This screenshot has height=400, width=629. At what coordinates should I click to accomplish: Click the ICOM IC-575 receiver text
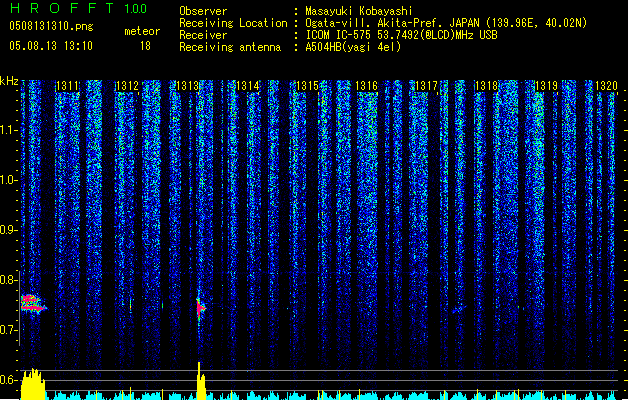point(402,35)
